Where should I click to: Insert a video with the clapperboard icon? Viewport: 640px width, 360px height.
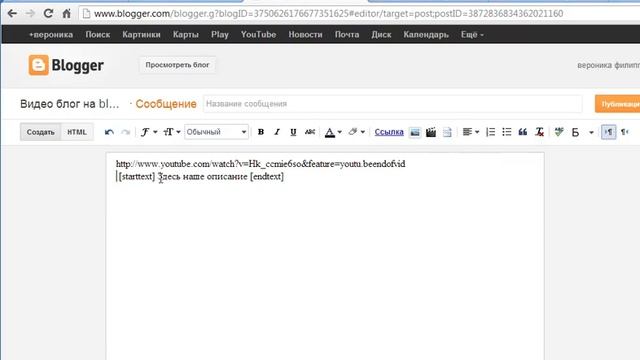pyautogui.click(x=431, y=132)
